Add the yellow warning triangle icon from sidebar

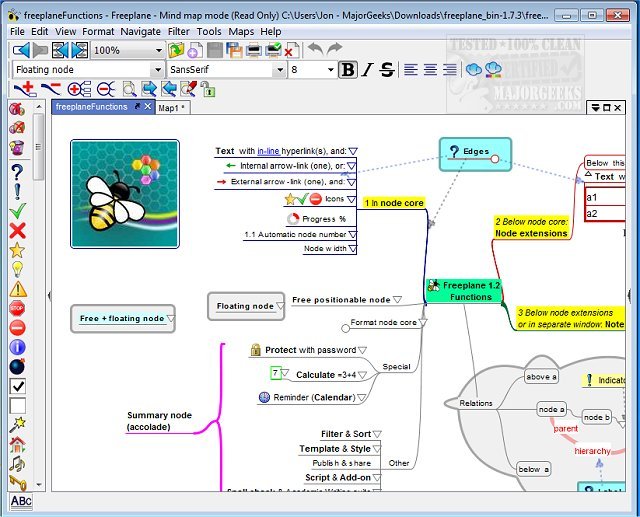[18, 288]
